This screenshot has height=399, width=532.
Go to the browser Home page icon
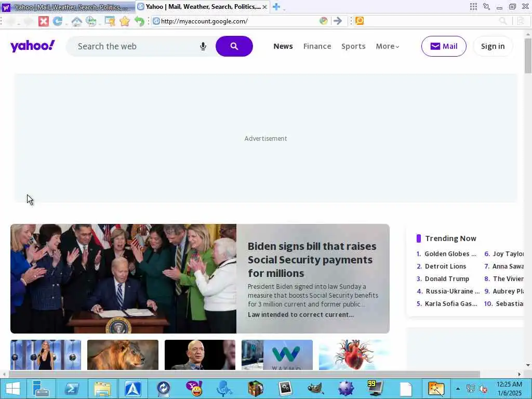[x=77, y=21]
